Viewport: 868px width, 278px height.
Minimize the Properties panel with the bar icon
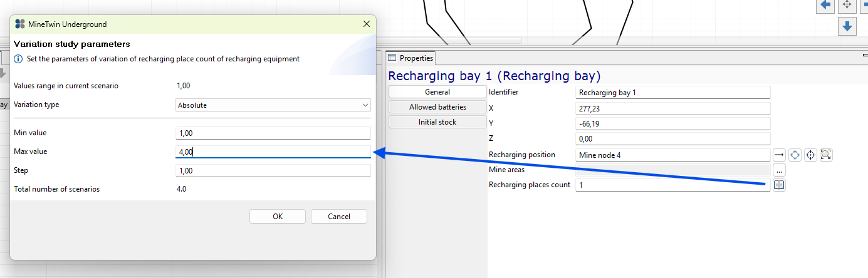tap(865, 56)
